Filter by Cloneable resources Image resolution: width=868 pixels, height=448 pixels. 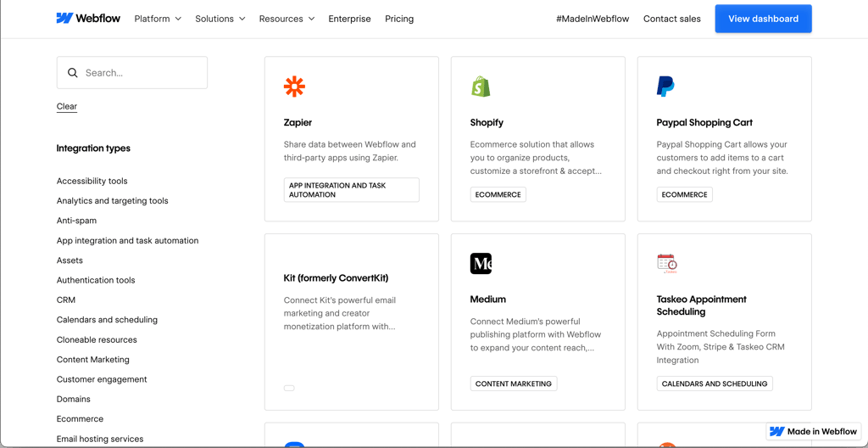[x=97, y=340]
